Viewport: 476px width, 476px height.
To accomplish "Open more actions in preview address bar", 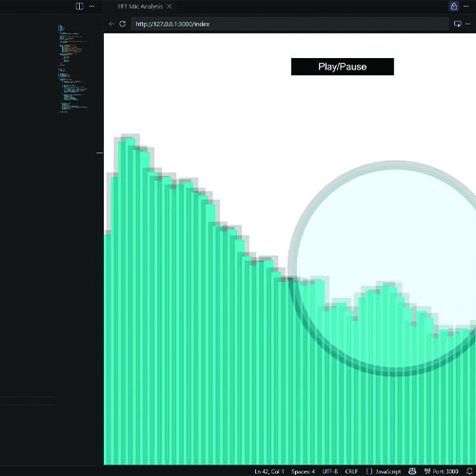I will (467, 24).
